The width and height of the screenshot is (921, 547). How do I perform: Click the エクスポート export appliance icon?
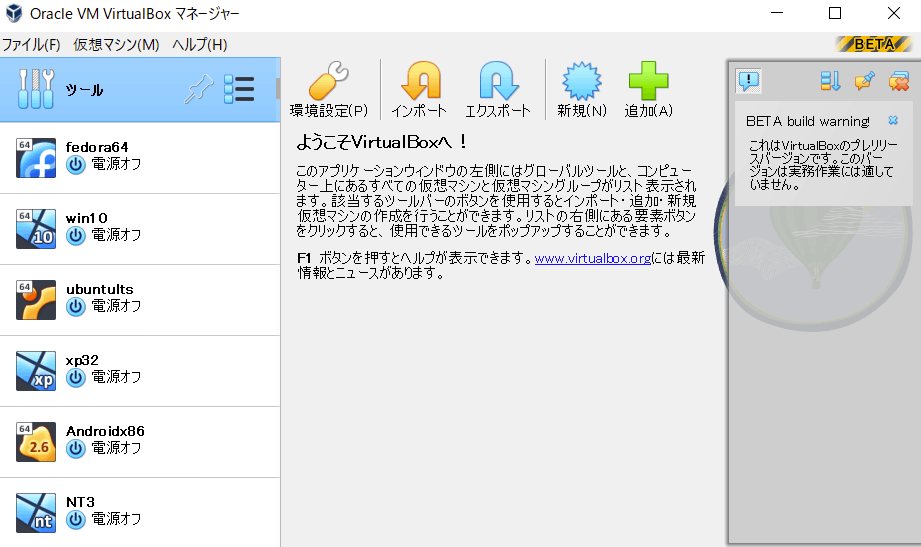click(498, 80)
